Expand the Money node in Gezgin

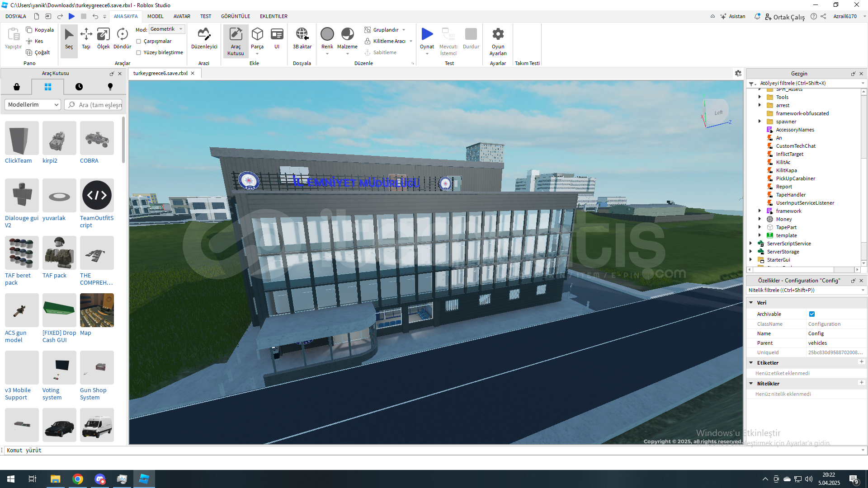point(759,219)
